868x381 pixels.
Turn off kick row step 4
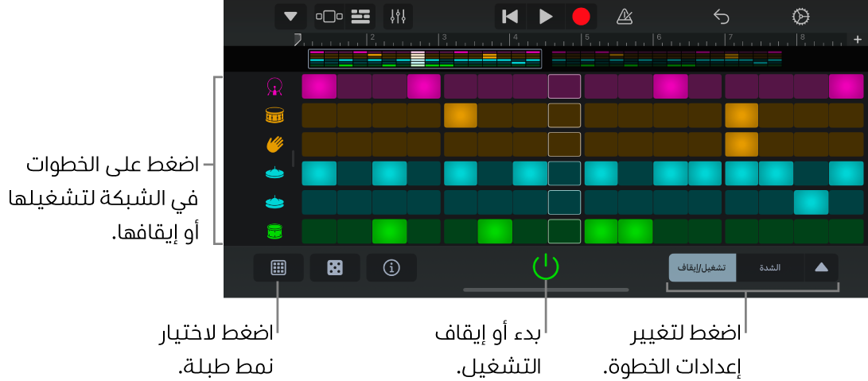click(x=424, y=87)
